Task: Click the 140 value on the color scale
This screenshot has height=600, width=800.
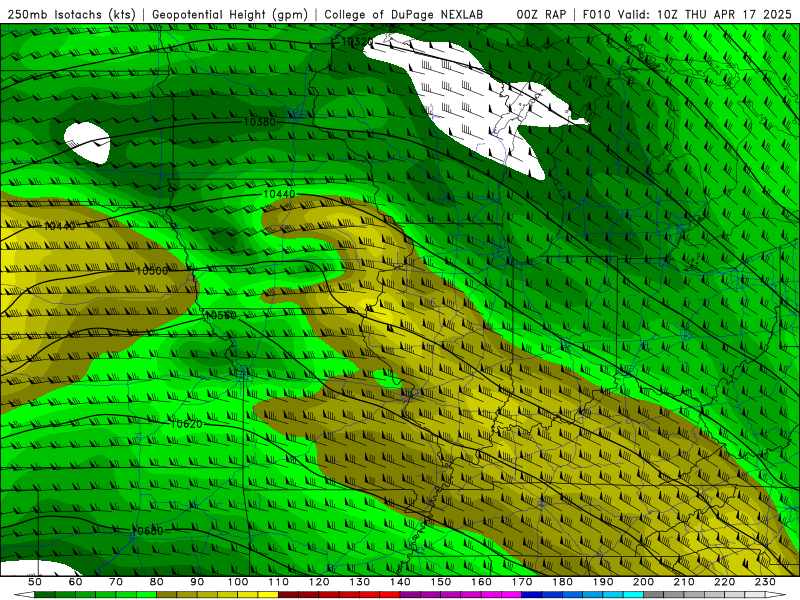Action: [400, 582]
